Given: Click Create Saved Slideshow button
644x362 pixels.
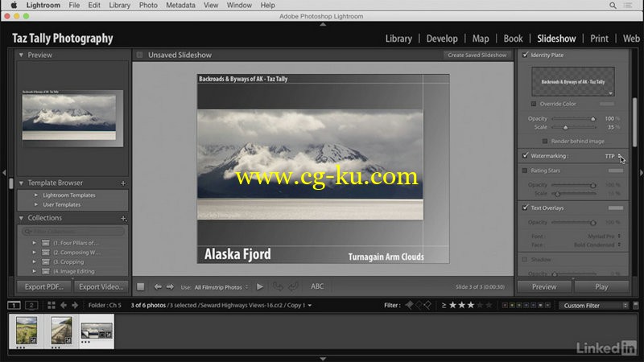Looking at the screenshot, I should (477, 55).
